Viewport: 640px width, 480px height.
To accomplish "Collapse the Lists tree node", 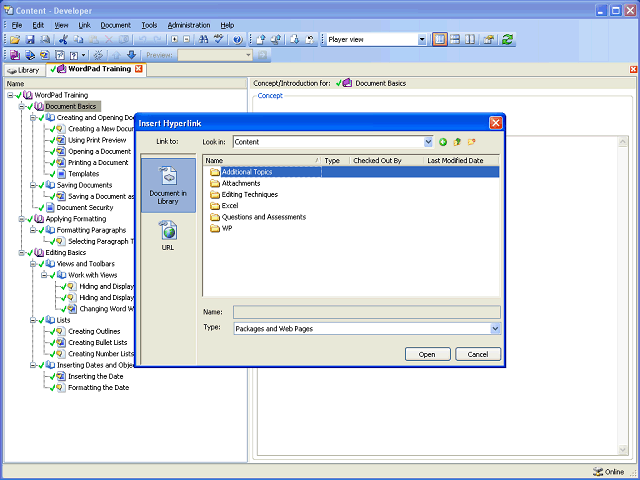I will 33,320.
